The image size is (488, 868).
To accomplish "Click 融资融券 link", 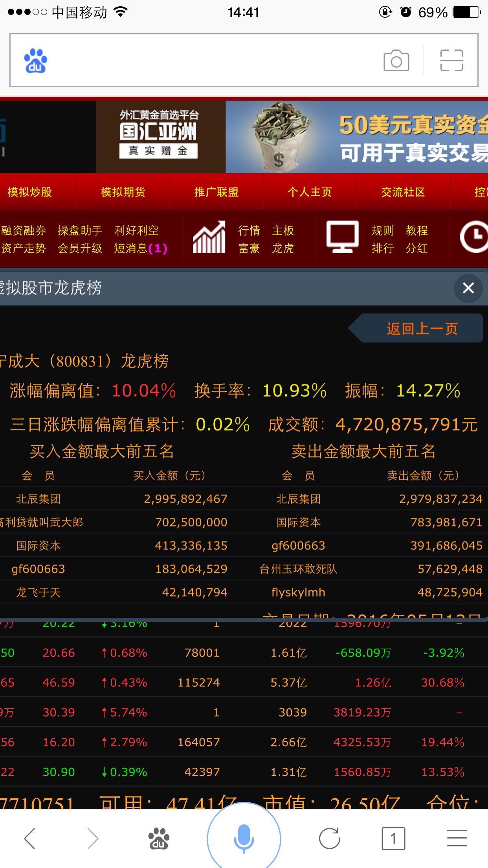I will click(x=24, y=230).
